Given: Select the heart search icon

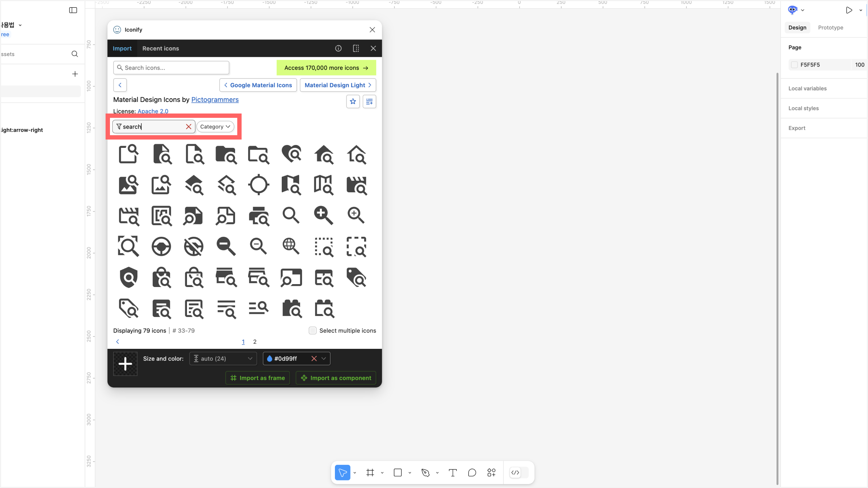Looking at the screenshot, I should [292, 154].
